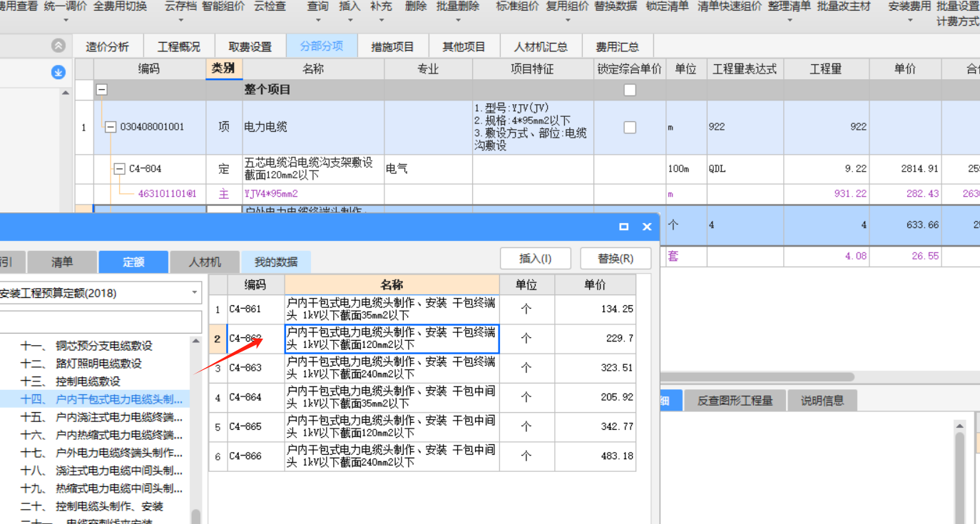This screenshot has width=980, height=524.
Task: Collapse item 030408001001 tree node
Action: (x=111, y=127)
